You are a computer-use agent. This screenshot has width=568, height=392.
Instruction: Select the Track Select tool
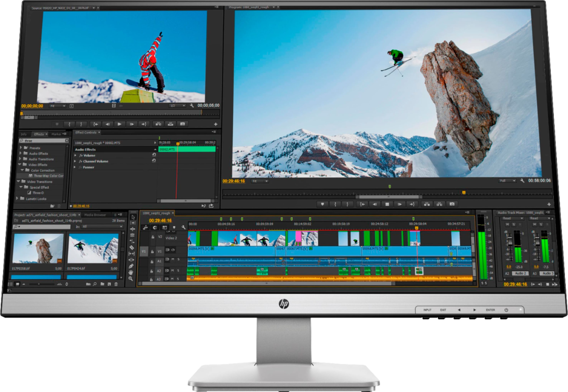pyautogui.click(x=132, y=223)
